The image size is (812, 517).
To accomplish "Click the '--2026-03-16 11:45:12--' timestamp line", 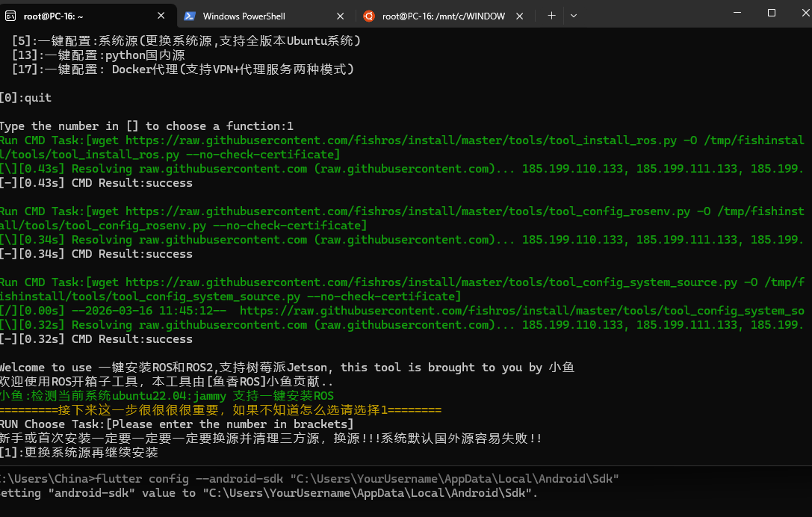I will pyautogui.click(x=402, y=311).
